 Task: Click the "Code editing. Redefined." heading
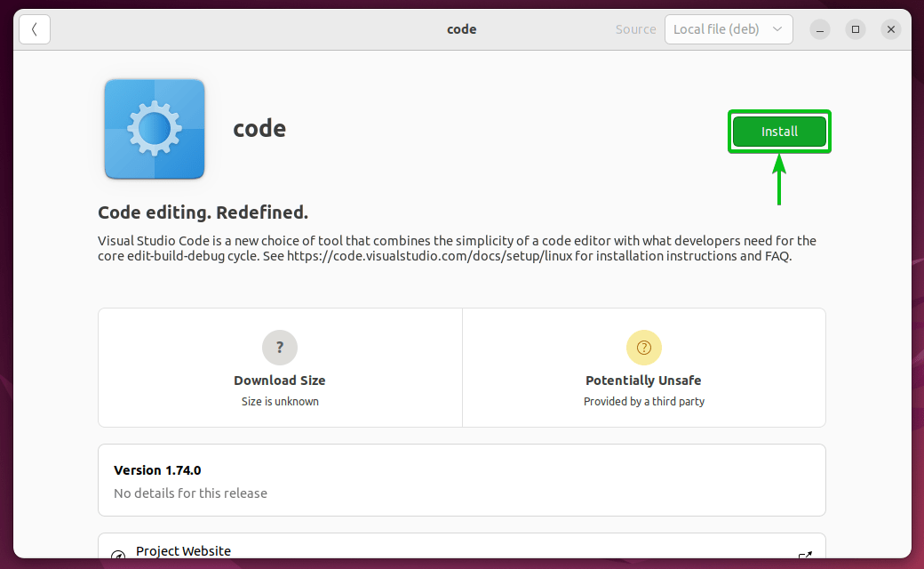point(203,212)
